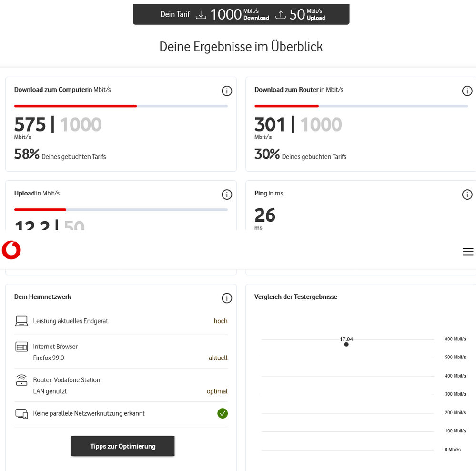This screenshot has width=476, height=471.
Task: Click the Ping card info icon
Action: (467, 195)
